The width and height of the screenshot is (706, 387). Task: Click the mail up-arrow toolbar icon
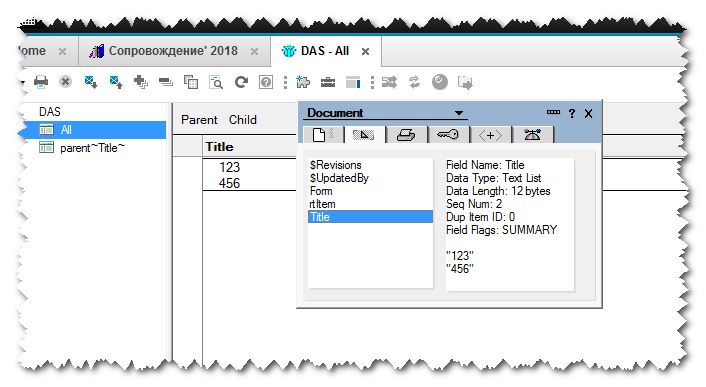(116, 82)
